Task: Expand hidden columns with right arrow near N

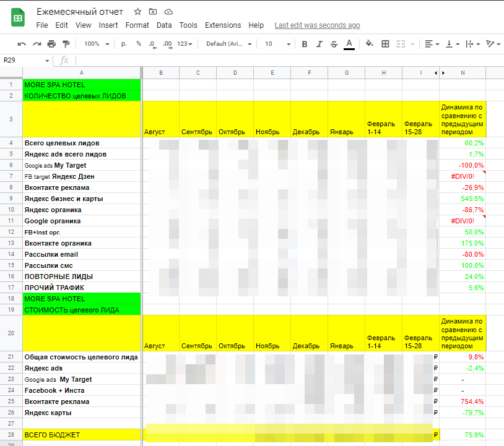Action: [443, 73]
